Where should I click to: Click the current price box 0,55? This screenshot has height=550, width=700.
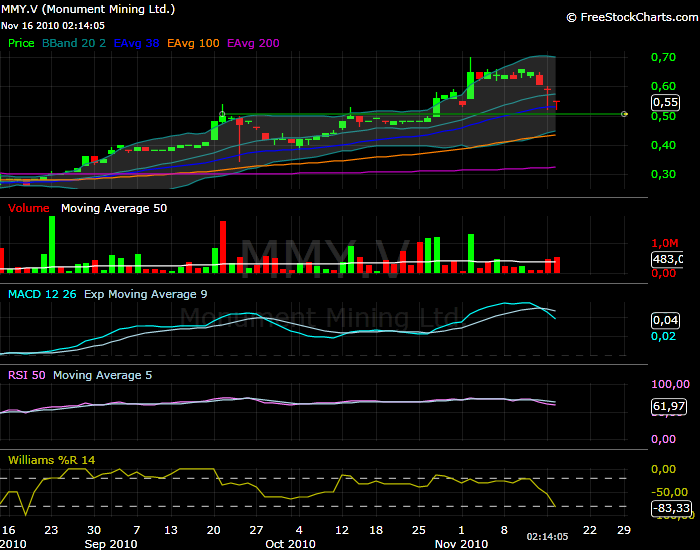(666, 103)
